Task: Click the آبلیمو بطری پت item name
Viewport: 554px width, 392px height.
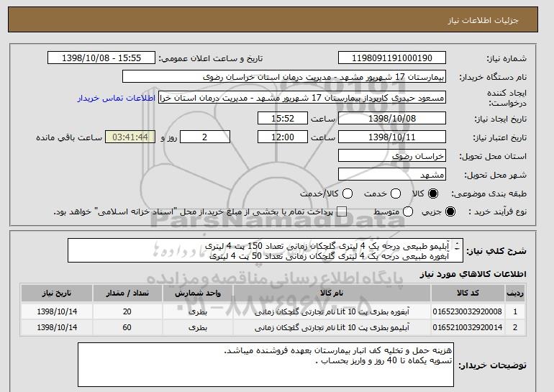Action: point(332,328)
